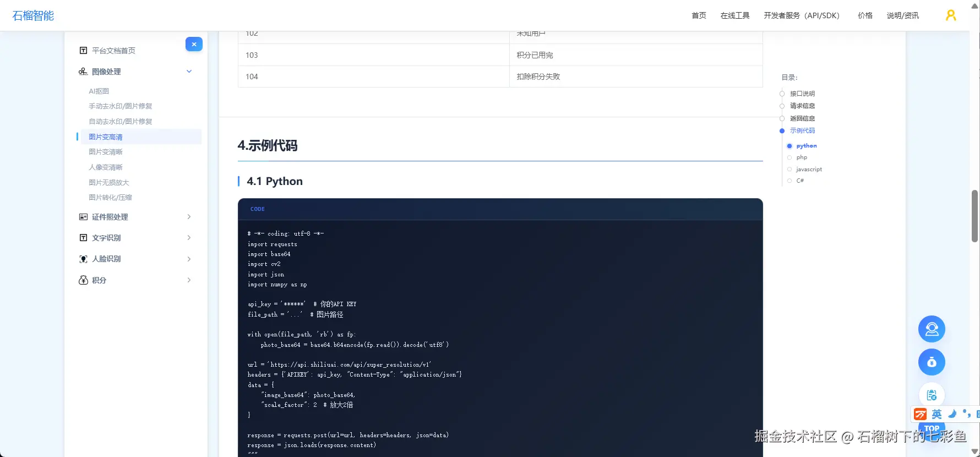Image resolution: width=980 pixels, height=457 pixels.
Task: Jump to 请求信息 in the table of contents
Action: (x=802, y=106)
